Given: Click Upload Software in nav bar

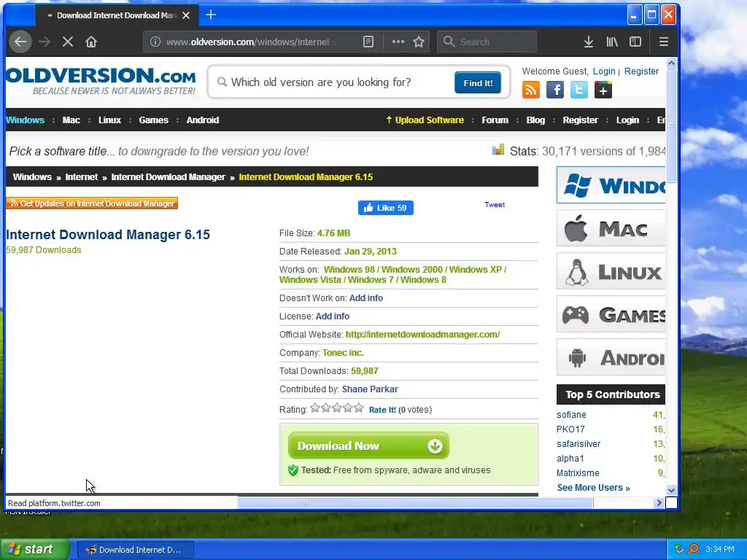Looking at the screenshot, I should coord(425,120).
